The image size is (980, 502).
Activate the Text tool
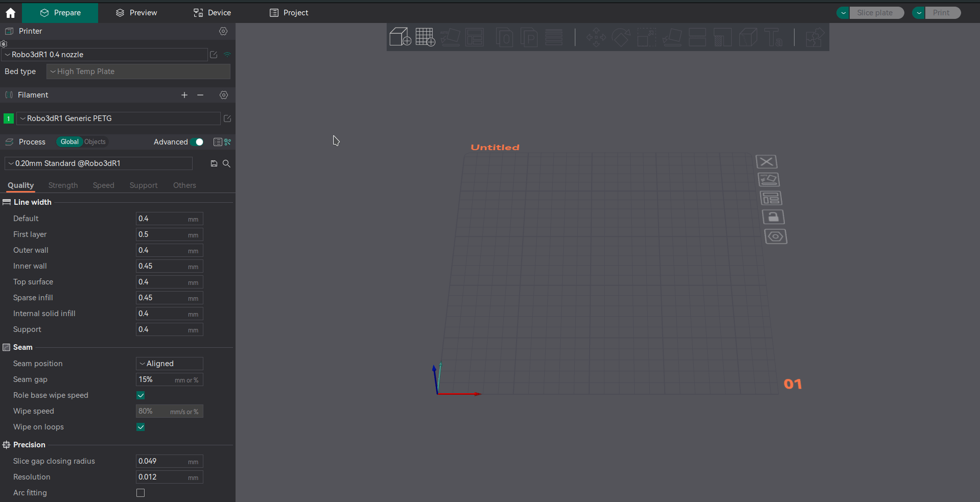click(774, 37)
